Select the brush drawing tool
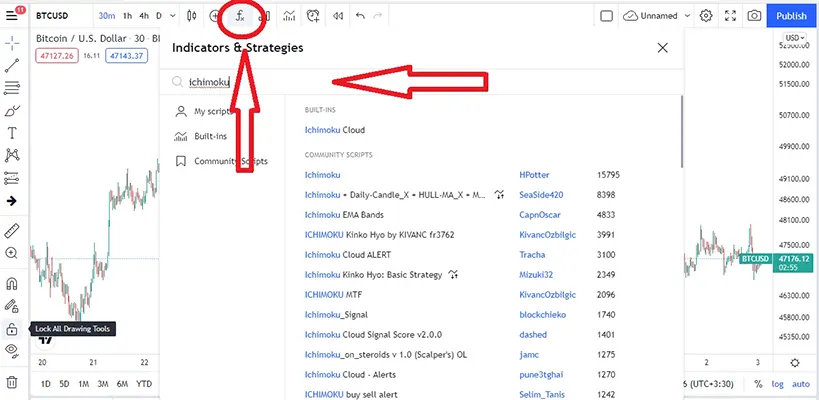819x400 pixels. tap(11, 111)
